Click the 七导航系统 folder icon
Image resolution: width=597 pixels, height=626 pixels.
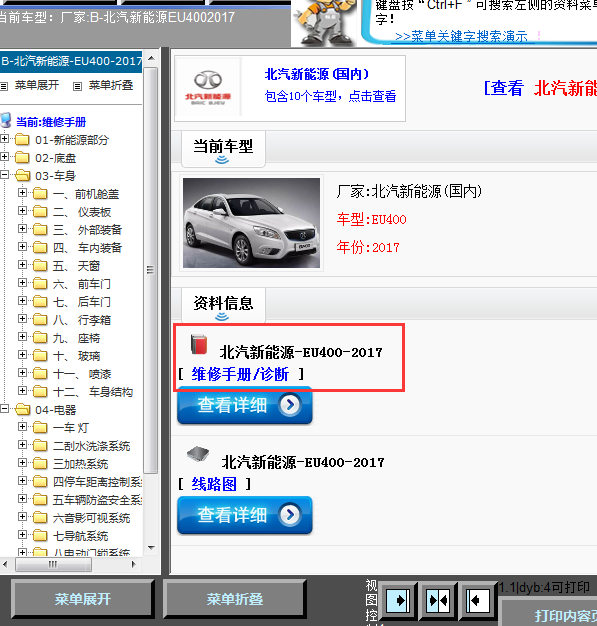[40, 536]
